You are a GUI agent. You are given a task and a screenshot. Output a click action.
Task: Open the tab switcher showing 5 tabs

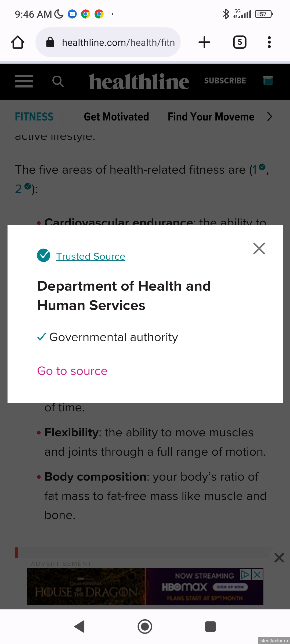click(240, 42)
